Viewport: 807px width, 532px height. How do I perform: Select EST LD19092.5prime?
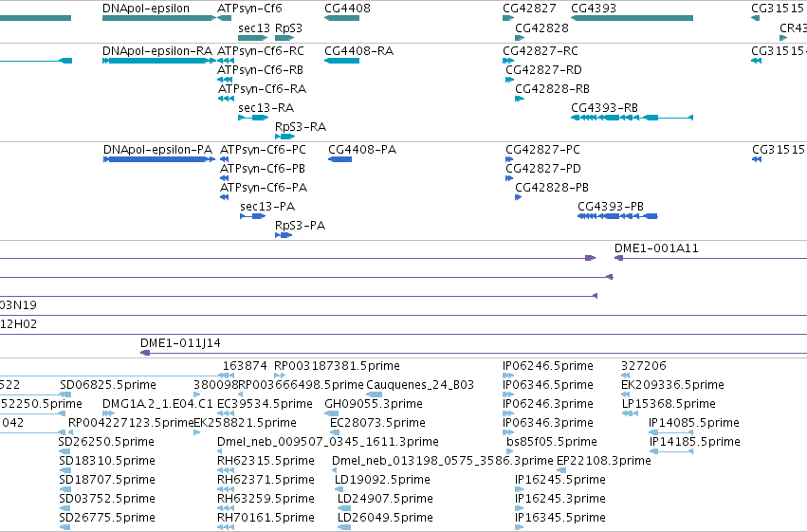(x=340, y=490)
